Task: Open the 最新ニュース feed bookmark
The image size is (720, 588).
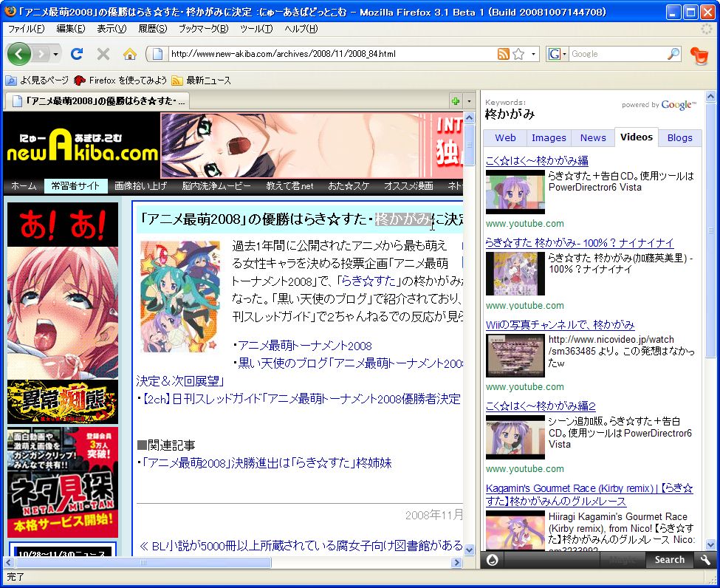Action: (201, 81)
